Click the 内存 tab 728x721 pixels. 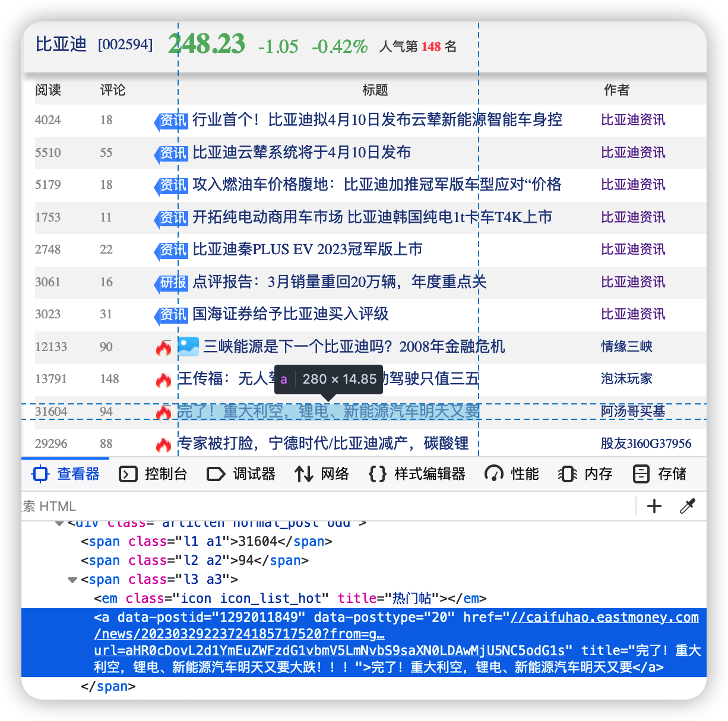point(585,474)
